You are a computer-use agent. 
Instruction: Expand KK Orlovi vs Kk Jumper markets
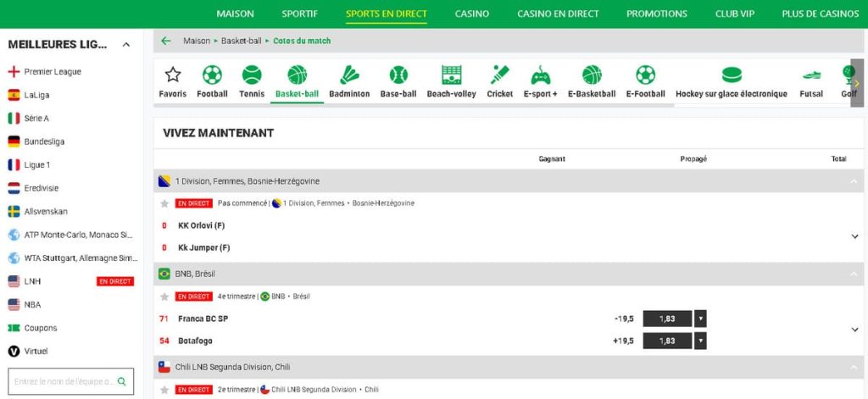point(854,236)
